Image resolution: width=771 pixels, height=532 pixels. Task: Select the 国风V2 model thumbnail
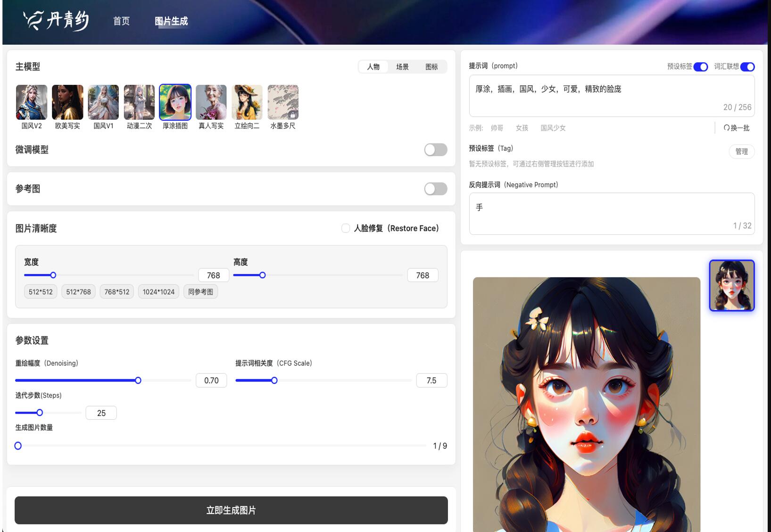tap(32, 102)
